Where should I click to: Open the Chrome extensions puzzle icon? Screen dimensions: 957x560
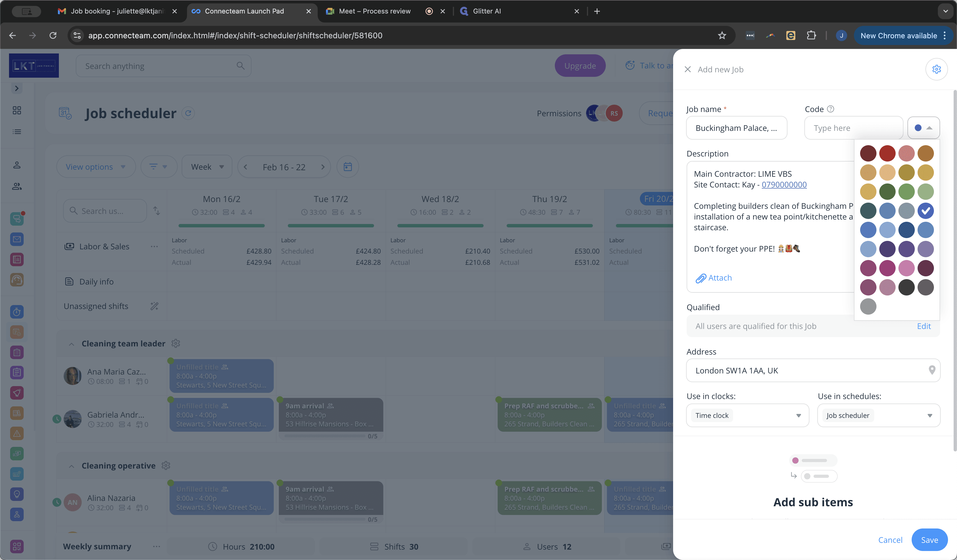pyautogui.click(x=811, y=36)
